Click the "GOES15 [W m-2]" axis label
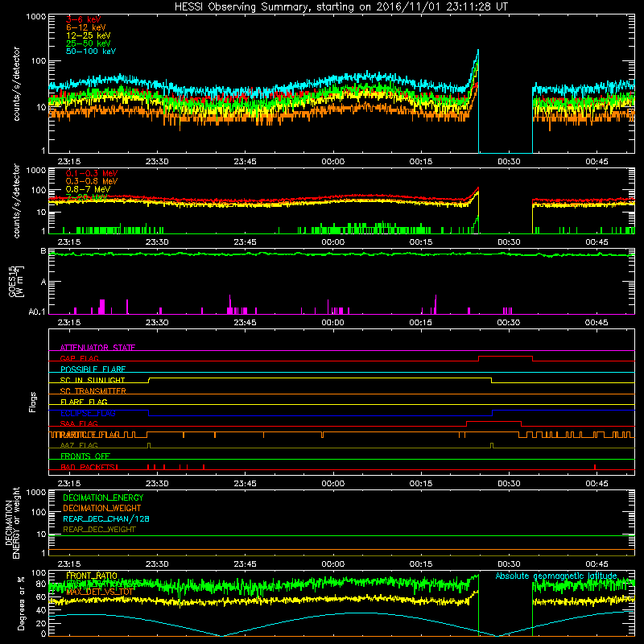 (16, 282)
